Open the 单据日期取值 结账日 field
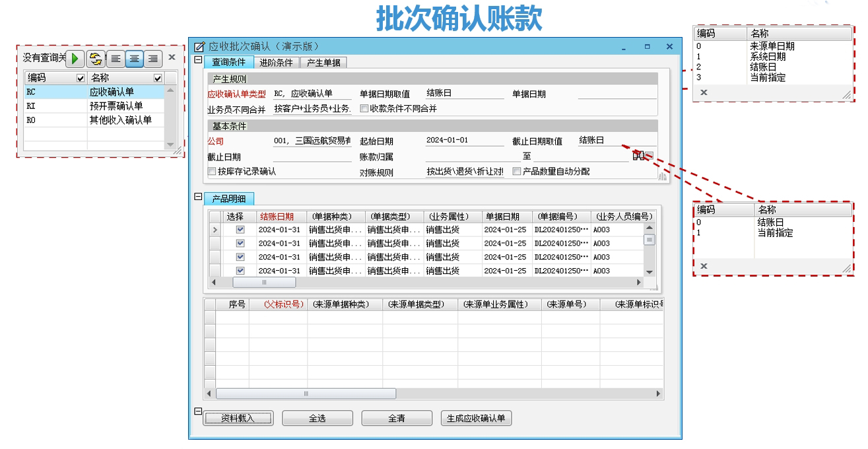This screenshot has height=449, width=868. point(464,94)
